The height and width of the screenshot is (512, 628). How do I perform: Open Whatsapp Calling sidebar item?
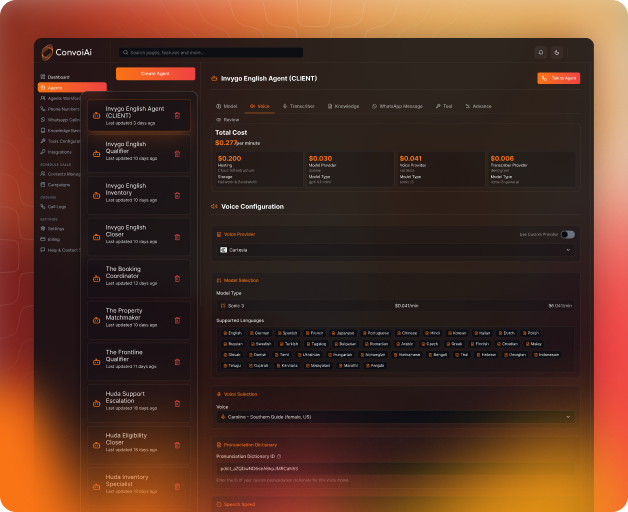coord(60,120)
